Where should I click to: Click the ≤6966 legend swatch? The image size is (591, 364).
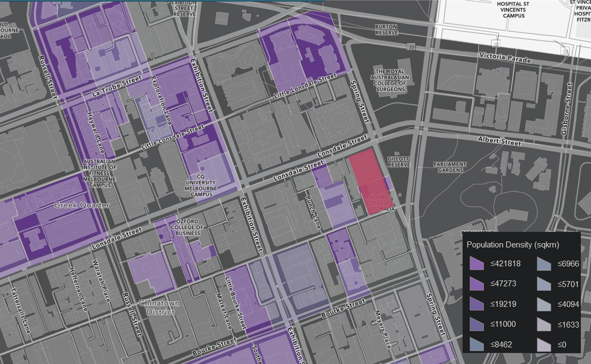point(544,264)
